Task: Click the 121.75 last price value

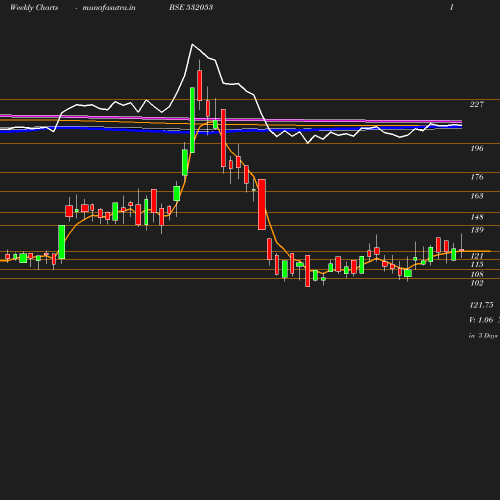Action: (481, 305)
